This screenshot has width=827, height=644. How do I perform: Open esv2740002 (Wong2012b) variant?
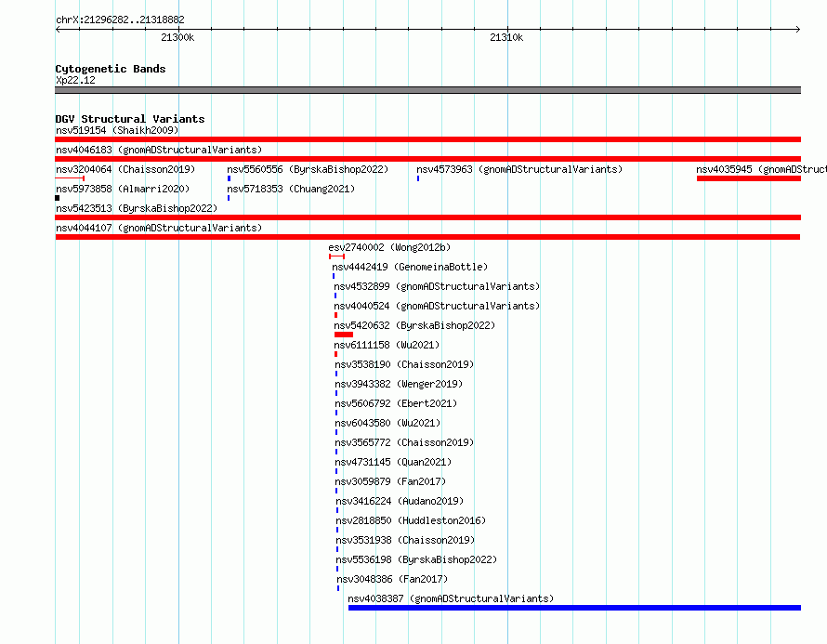(389, 247)
